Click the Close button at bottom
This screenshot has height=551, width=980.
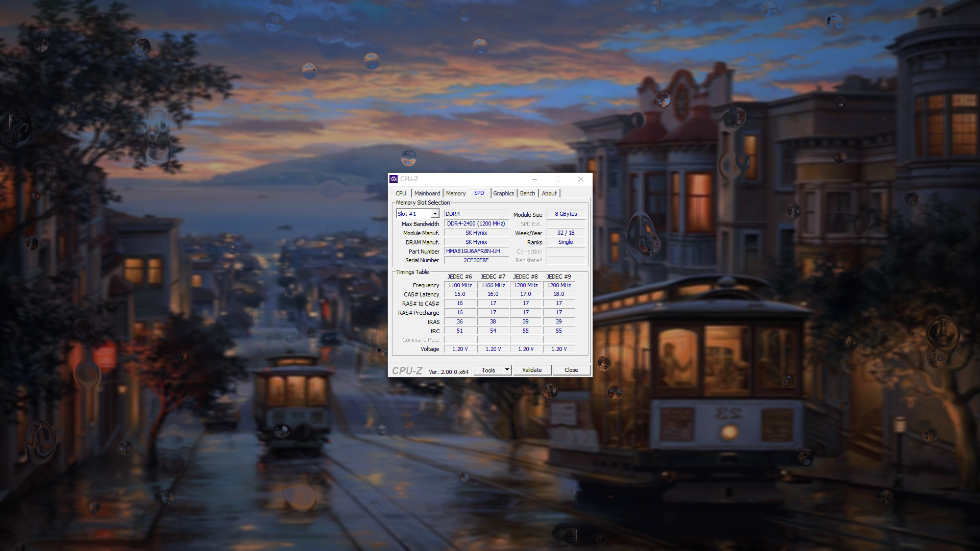click(x=571, y=370)
